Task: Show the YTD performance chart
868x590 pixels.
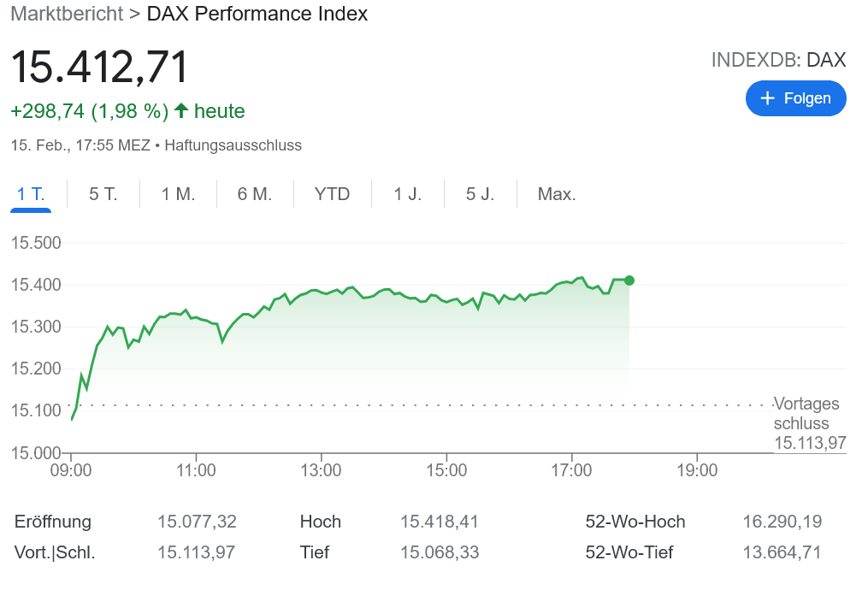Action: [x=331, y=194]
